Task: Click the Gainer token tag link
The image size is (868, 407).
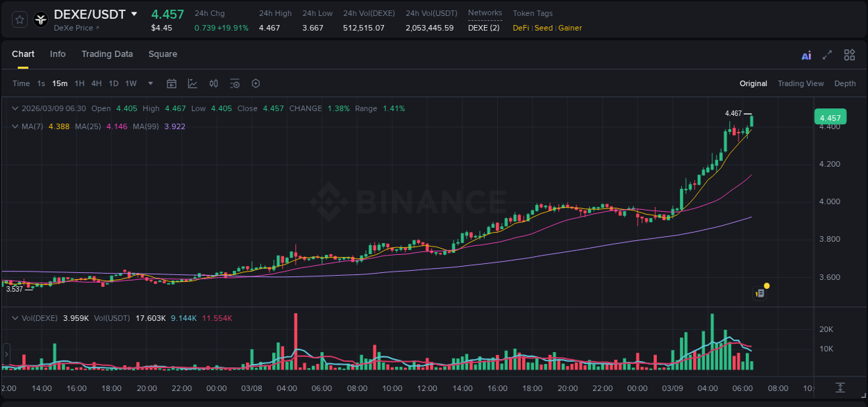Action: click(x=569, y=28)
